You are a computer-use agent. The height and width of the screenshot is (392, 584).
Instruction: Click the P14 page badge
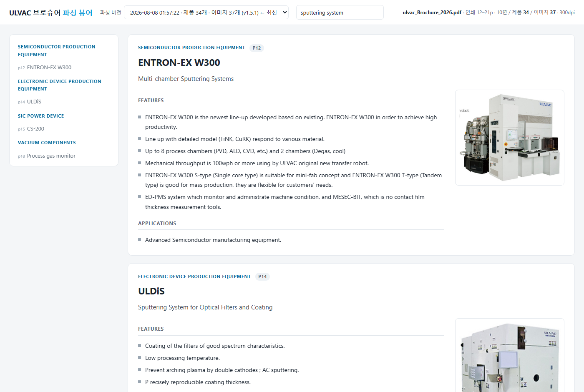coord(262,276)
